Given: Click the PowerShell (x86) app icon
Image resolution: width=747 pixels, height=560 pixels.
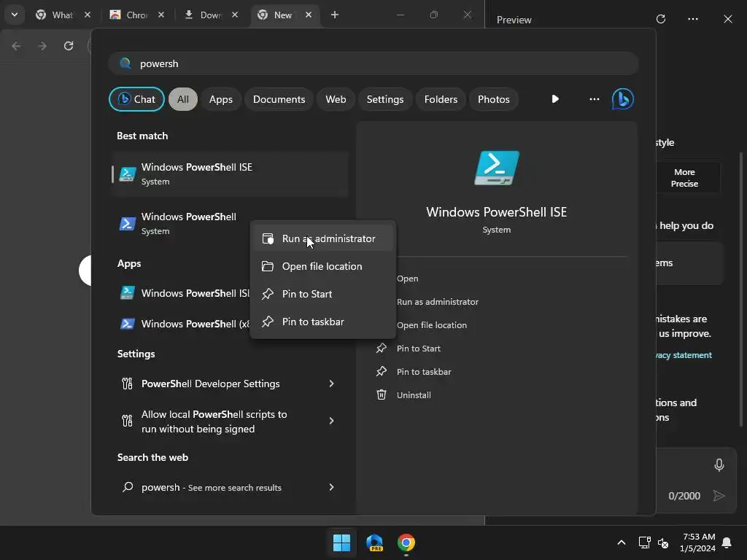Looking at the screenshot, I should pyautogui.click(x=127, y=324).
